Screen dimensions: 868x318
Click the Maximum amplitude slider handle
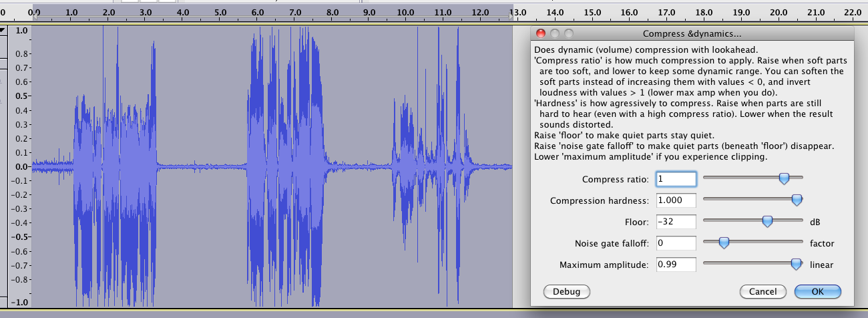(x=796, y=264)
